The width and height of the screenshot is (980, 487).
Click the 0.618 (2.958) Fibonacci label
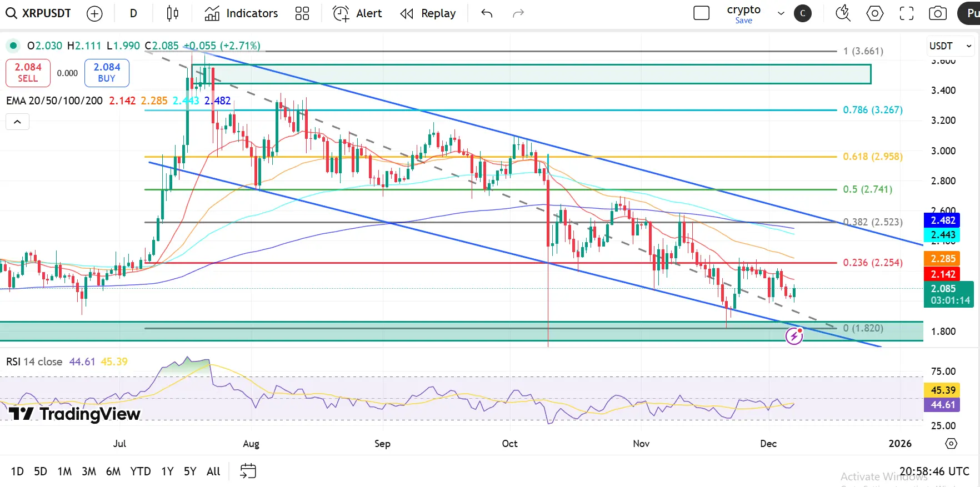point(873,157)
